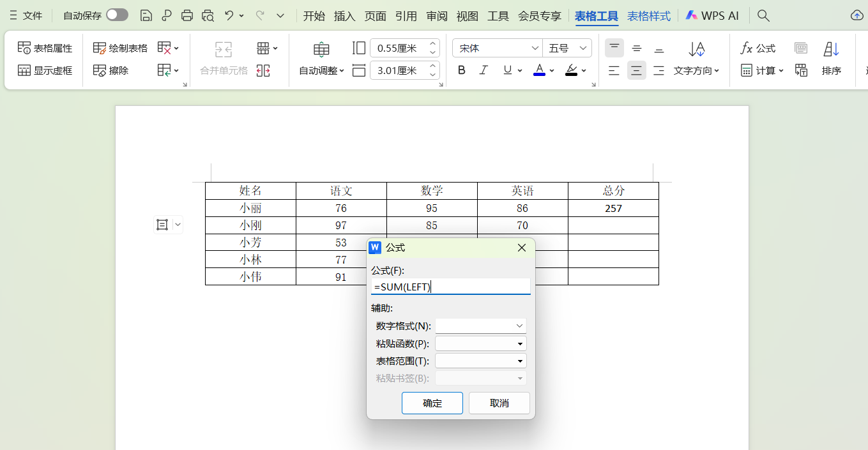
Task: Click the 确定 button to confirm formula
Action: [432, 402]
